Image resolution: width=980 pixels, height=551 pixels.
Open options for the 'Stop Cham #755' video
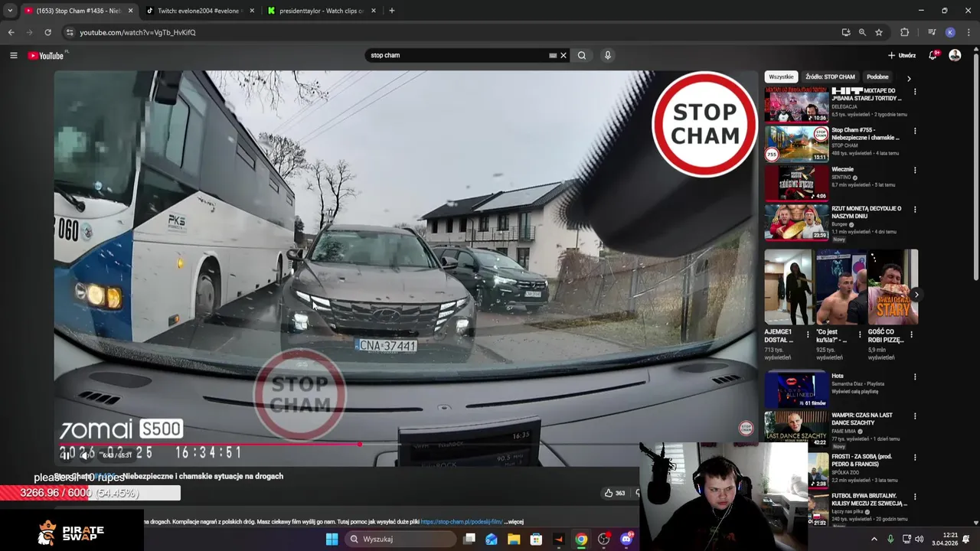point(915,131)
